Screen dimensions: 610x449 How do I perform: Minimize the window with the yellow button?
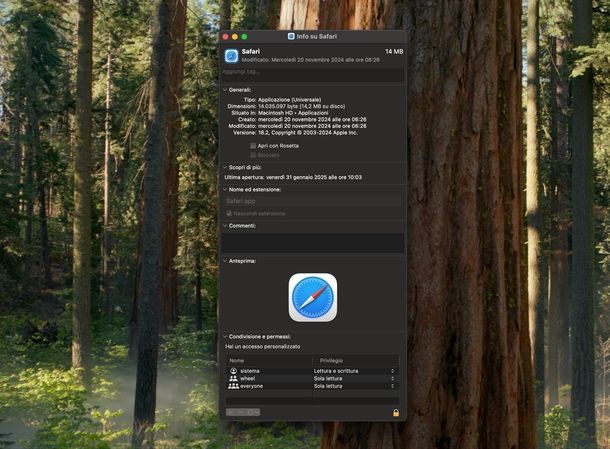click(235, 37)
